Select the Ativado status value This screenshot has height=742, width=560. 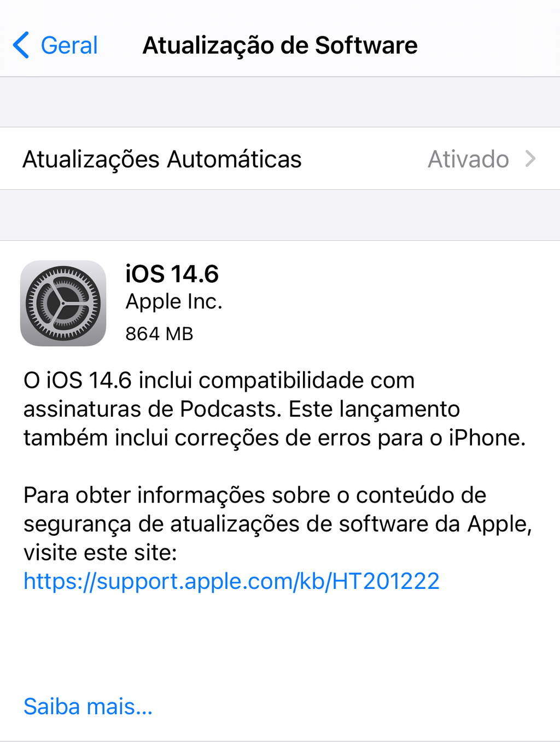468,159
